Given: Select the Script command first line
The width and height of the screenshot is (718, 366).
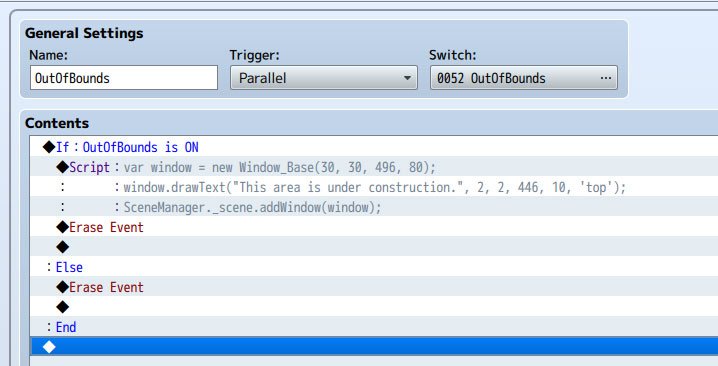Looking at the screenshot, I should [x=374, y=167].
